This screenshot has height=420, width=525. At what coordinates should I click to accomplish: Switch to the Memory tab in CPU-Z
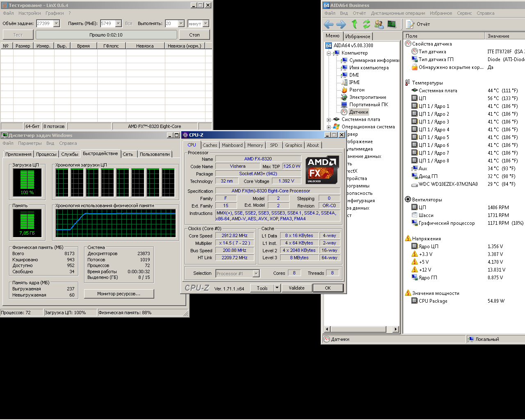pos(255,145)
